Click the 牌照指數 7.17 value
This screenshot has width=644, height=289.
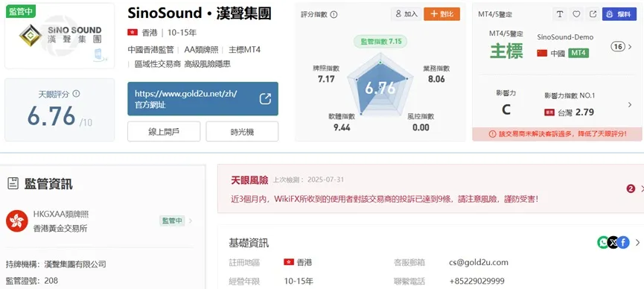click(326, 79)
